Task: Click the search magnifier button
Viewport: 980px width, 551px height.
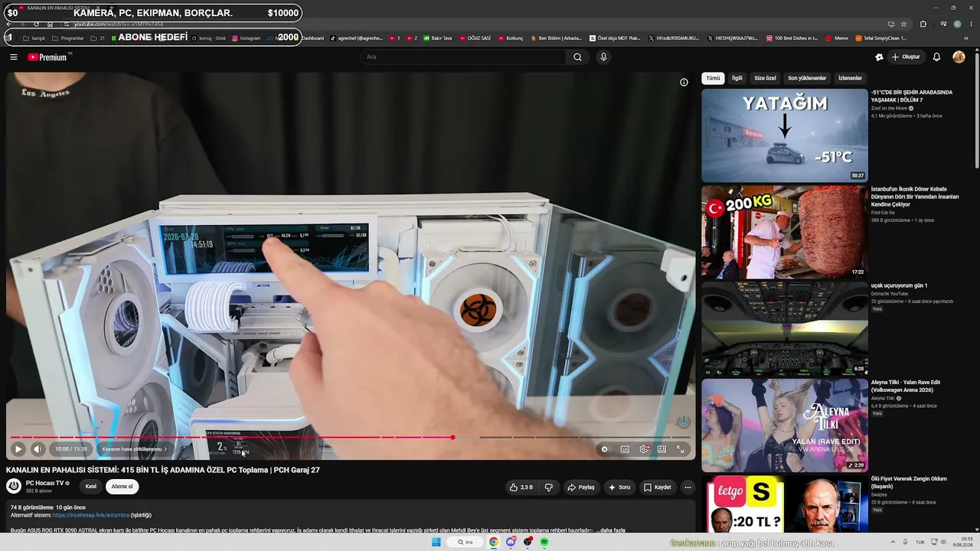Action: tap(577, 57)
